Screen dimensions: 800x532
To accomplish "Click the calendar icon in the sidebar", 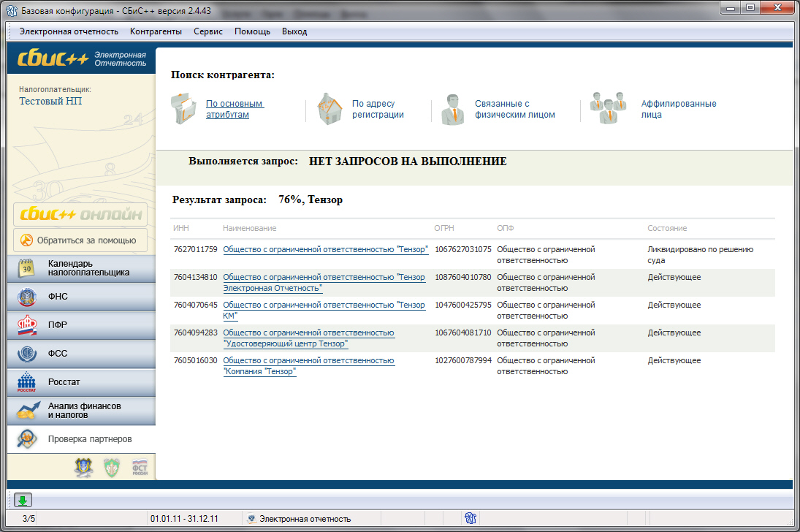I will (x=27, y=268).
